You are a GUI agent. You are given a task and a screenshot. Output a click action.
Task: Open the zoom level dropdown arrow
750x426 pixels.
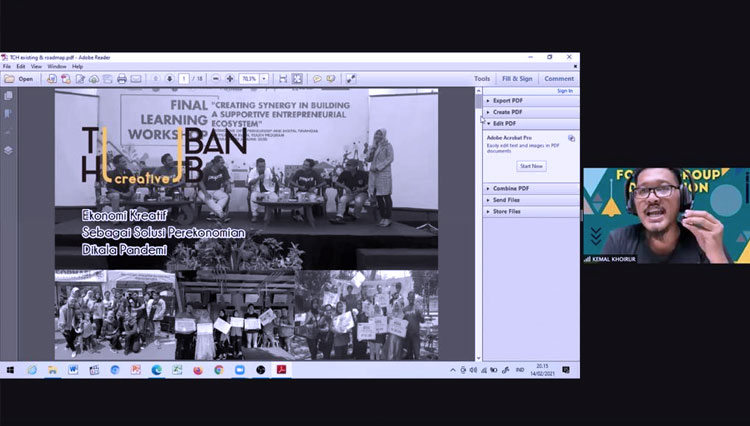(x=264, y=79)
